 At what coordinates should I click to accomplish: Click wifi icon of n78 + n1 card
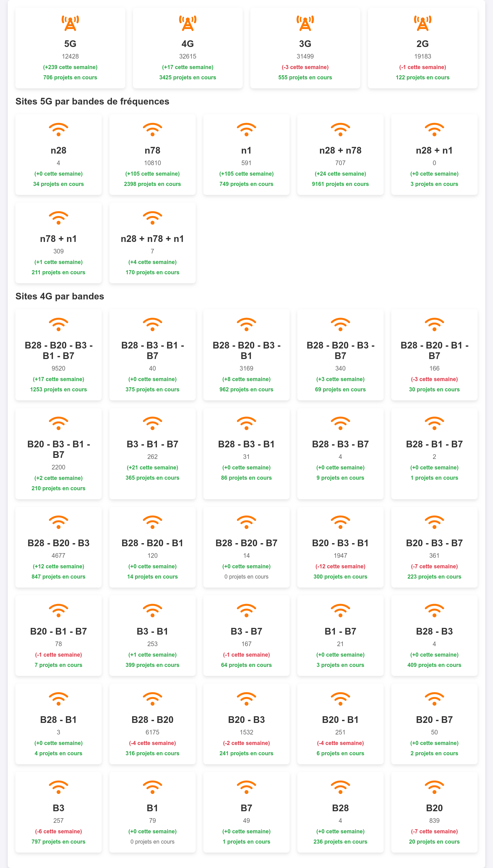[59, 218]
